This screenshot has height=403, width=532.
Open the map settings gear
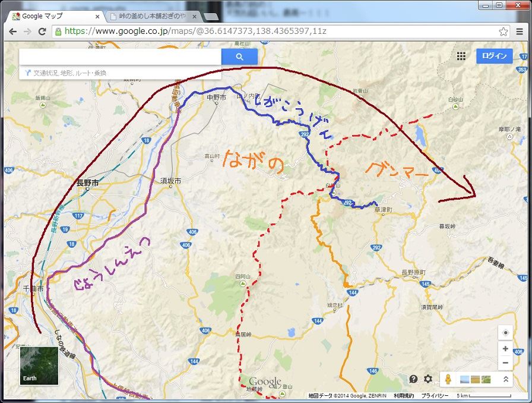(428, 379)
